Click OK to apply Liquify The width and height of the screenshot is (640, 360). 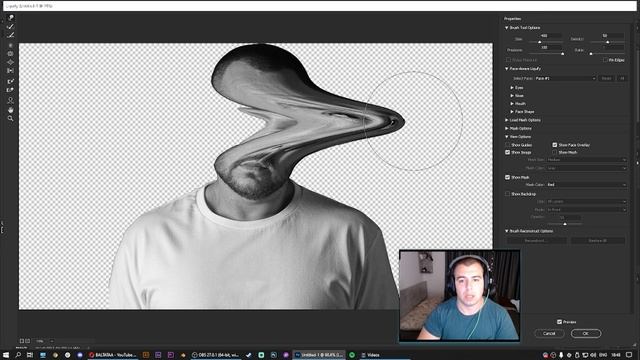[586, 333]
